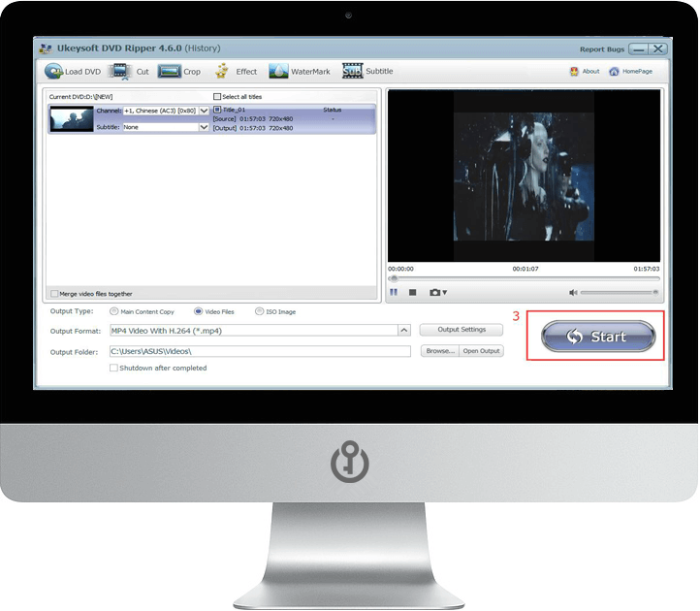Screen dimensions: 700x611
Task: Open the Crop tool icon
Action: click(x=170, y=72)
